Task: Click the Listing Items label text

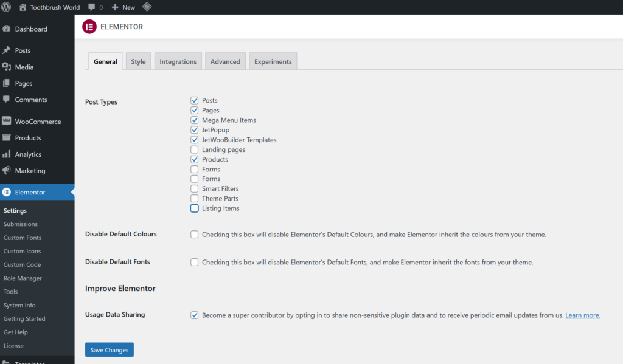Action: [x=220, y=208]
